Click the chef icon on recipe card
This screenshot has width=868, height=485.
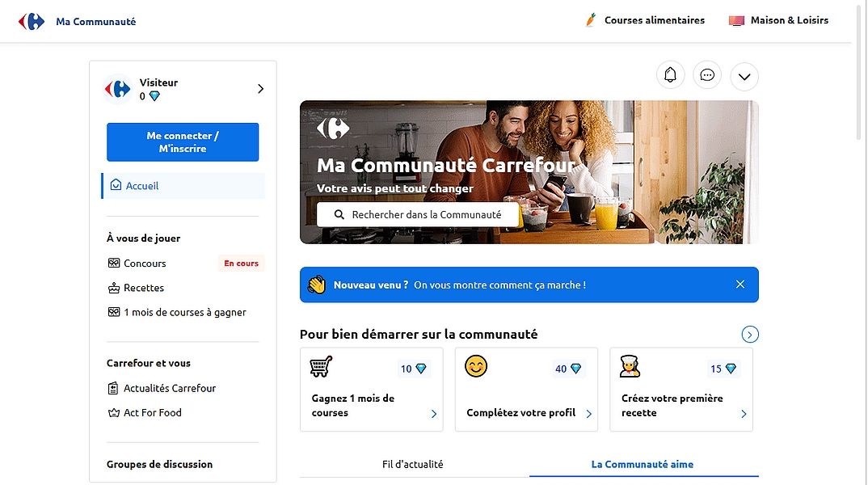pyautogui.click(x=630, y=367)
